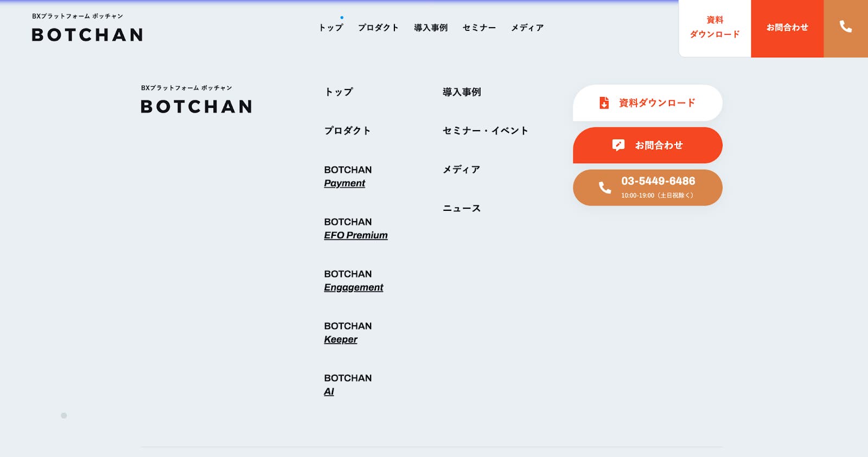This screenshot has height=457, width=868.
Task: Click the download icon beside 資料ダウンロード
Action: tap(604, 102)
